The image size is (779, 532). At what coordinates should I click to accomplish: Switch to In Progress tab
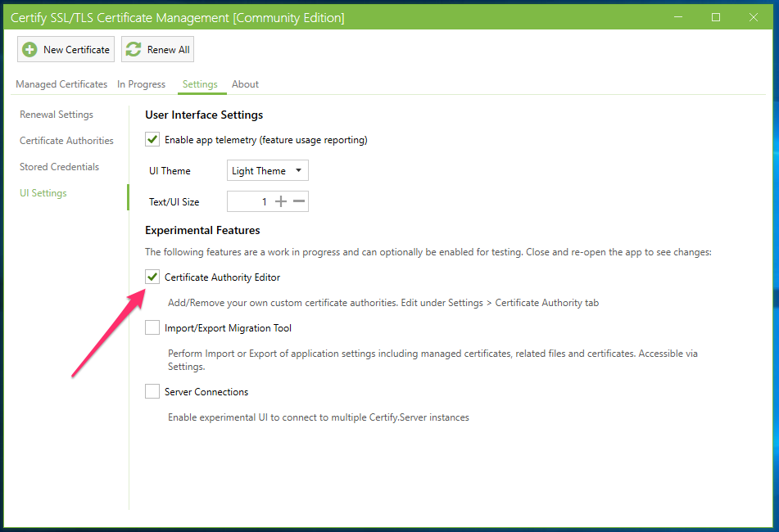(x=141, y=84)
